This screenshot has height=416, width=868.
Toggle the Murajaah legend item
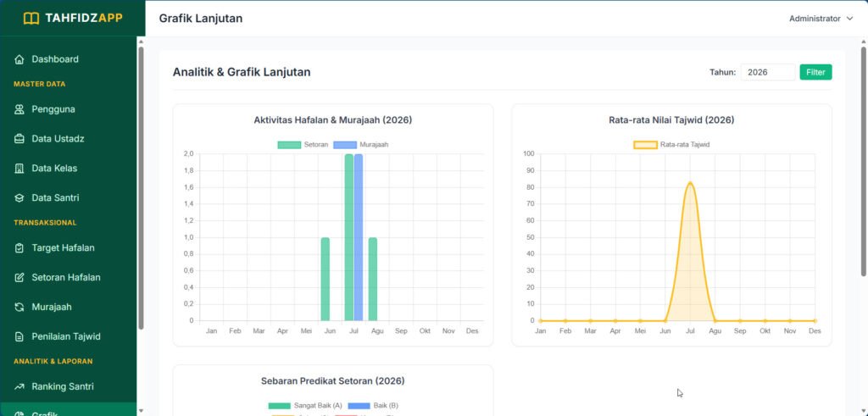pyautogui.click(x=361, y=144)
